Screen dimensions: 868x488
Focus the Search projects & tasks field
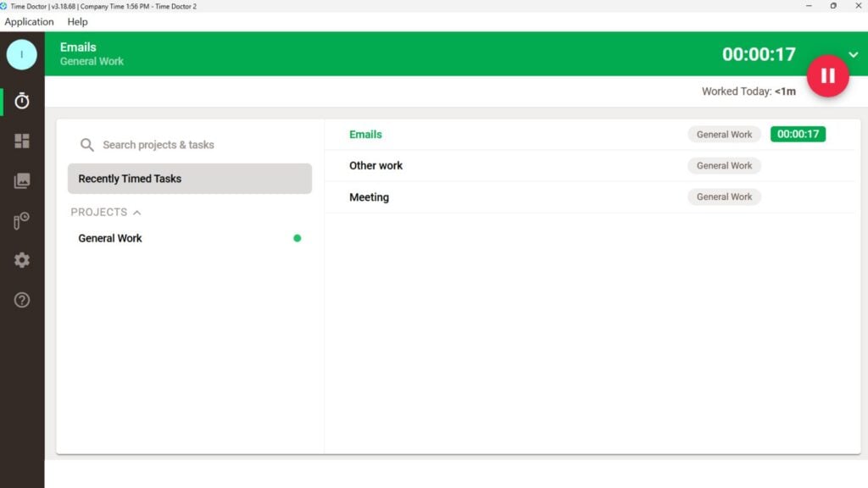190,145
